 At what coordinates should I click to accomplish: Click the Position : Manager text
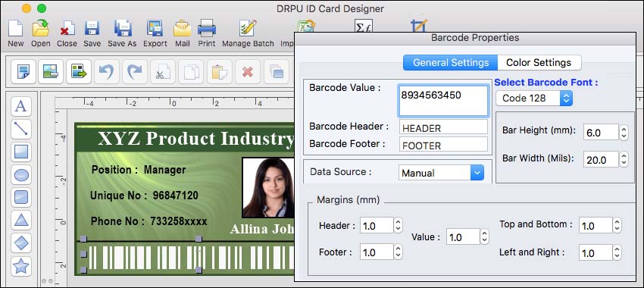pos(139,170)
